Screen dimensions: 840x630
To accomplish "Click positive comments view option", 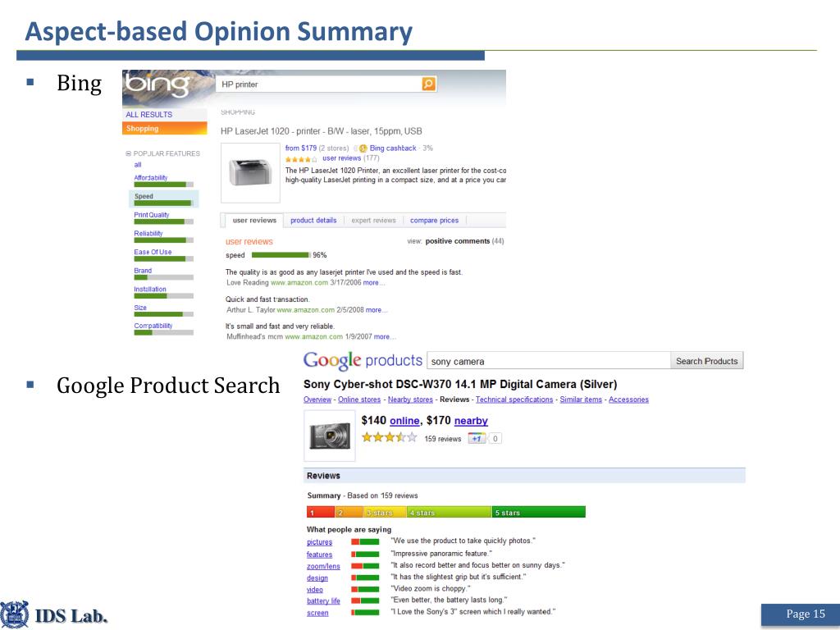I will [x=458, y=241].
